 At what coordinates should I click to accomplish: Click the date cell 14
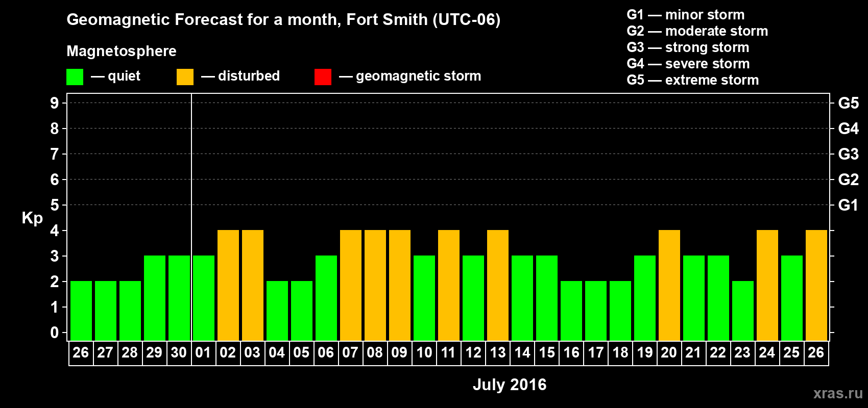tap(522, 353)
